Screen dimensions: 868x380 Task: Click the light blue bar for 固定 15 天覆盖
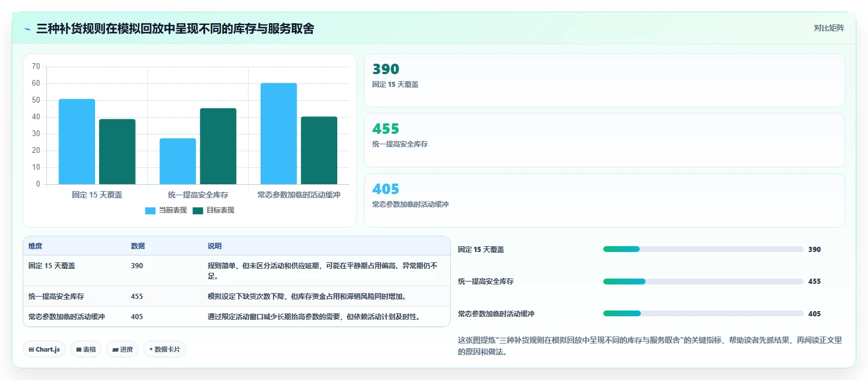point(76,142)
